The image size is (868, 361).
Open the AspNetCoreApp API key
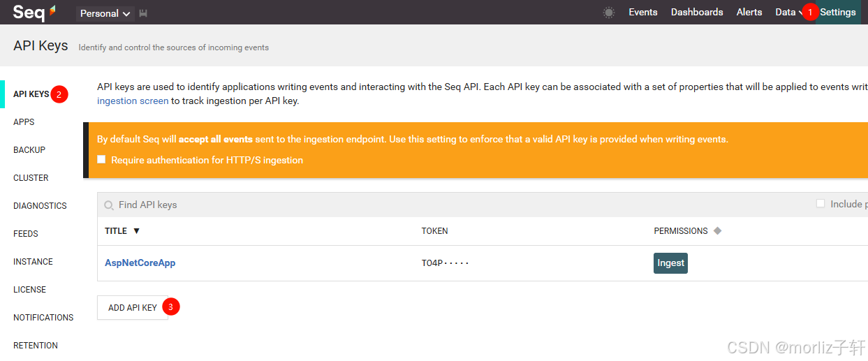(x=140, y=263)
